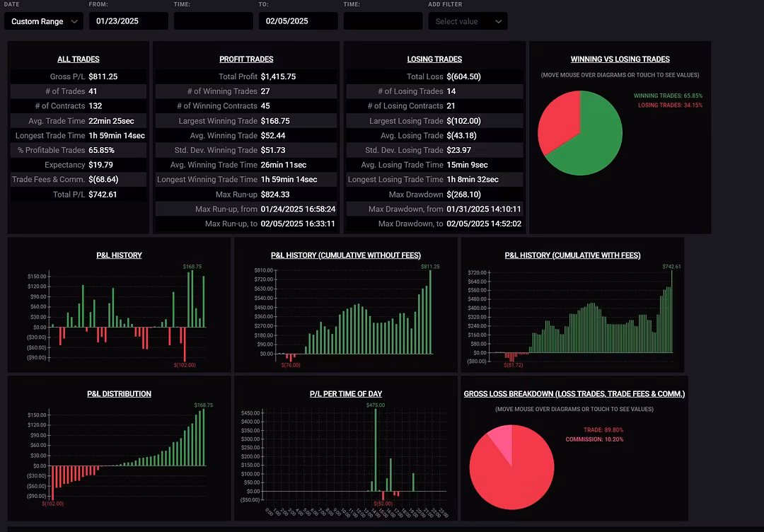Click the To date field showing 02/05/2025
The width and height of the screenshot is (764, 532).
click(298, 21)
